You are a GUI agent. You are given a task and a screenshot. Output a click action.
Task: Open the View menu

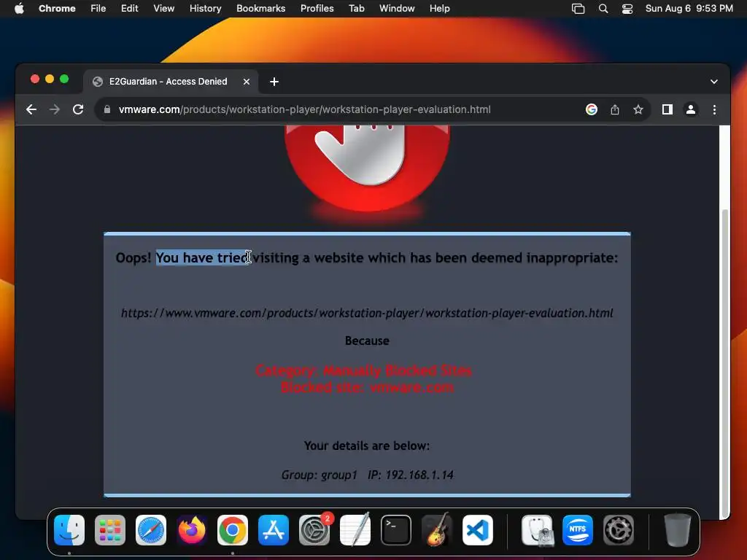(x=163, y=9)
